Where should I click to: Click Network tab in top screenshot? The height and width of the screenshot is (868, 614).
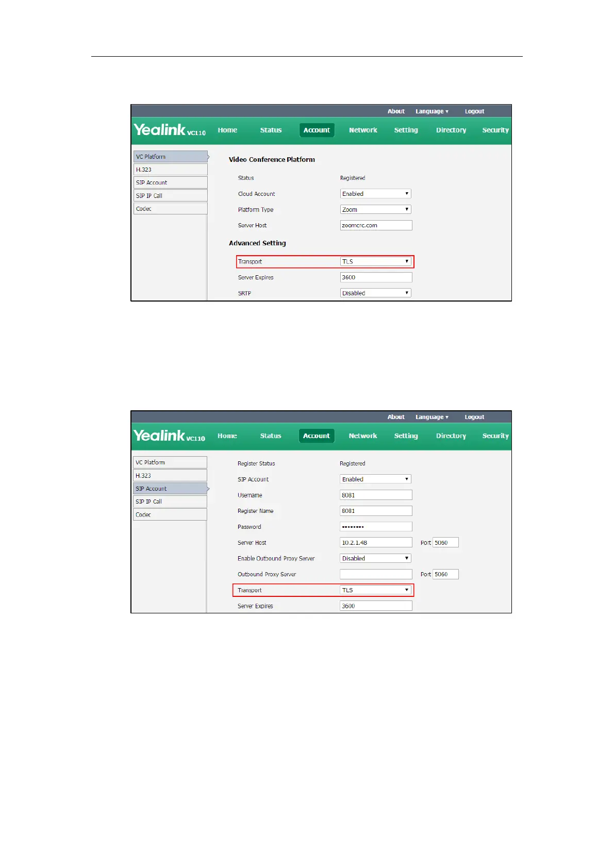pos(363,130)
